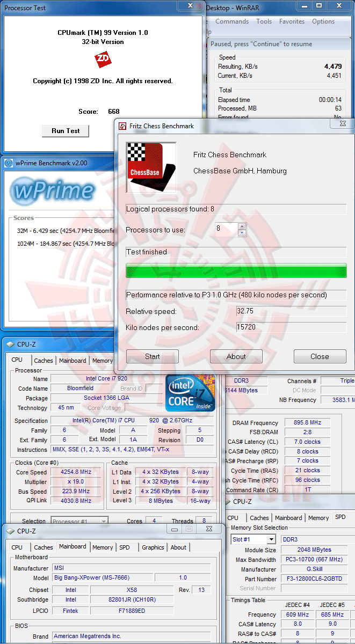Select CPU tab in processor CPU-Z window
This screenshot has width=355, height=644.
point(17,360)
